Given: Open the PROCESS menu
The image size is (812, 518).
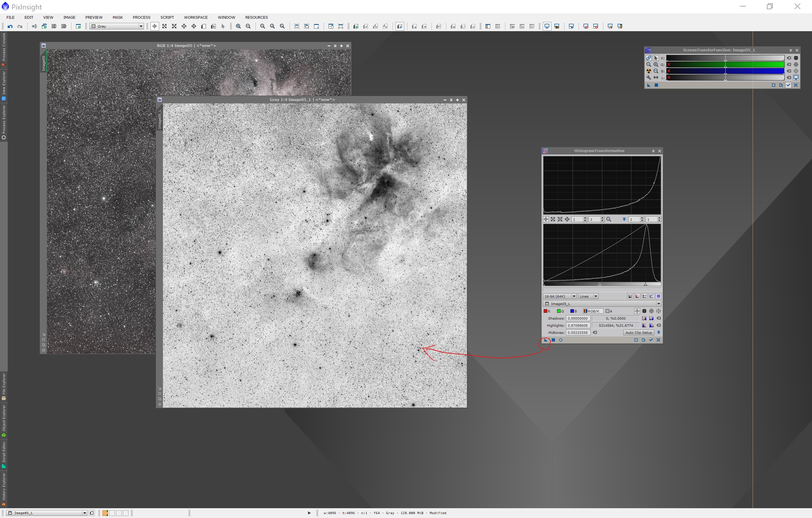Looking at the screenshot, I should coord(142,17).
